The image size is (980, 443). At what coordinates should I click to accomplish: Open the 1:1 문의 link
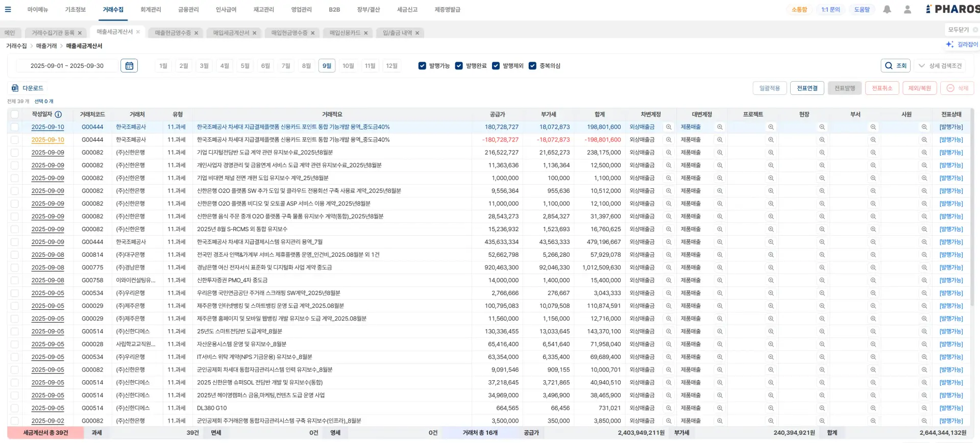830,10
